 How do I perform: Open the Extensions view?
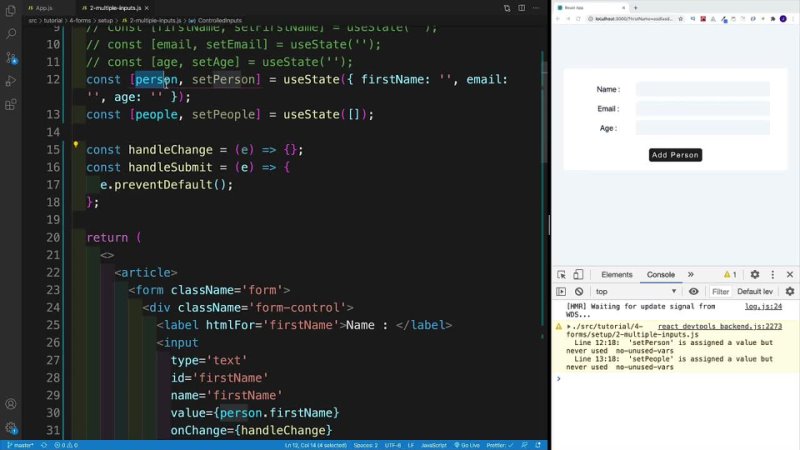point(10,105)
